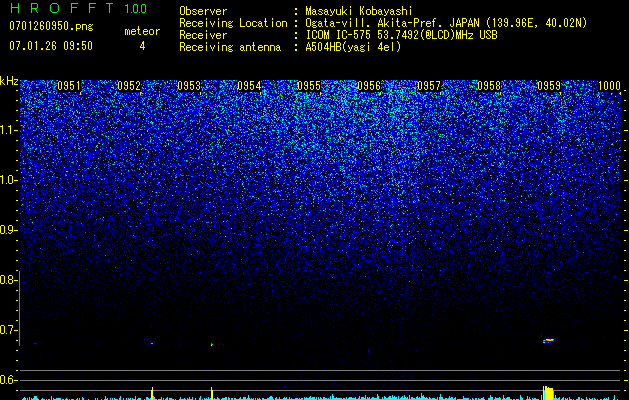Image resolution: width=629 pixels, height=400 pixels.
Task: Click the 1000 time marker
Action: pyautogui.click(x=609, y=86)
